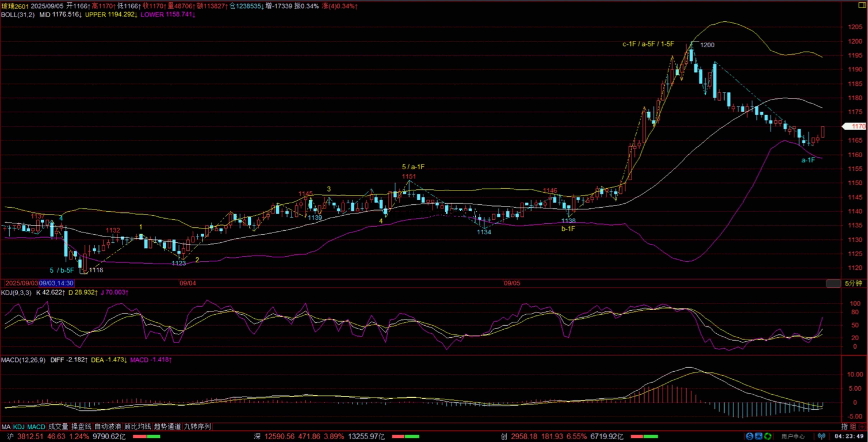Click the gray slider next to 5分钟
This screenshot has height=442, width=868.
[x=833, y=283]
